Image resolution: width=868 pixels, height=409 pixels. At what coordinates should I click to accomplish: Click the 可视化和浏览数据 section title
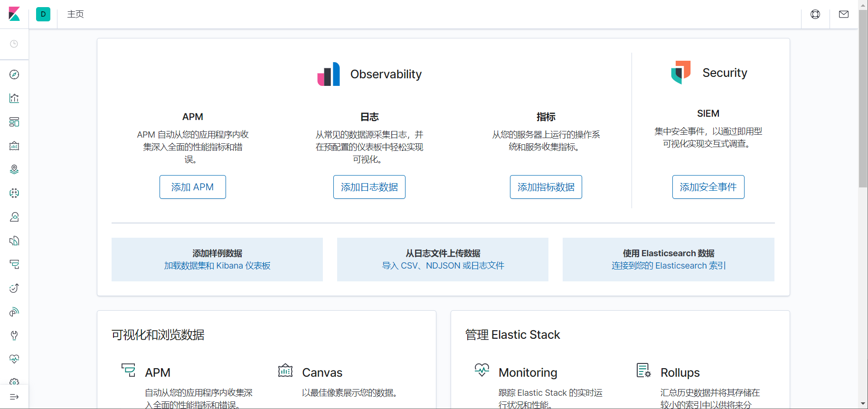(158, 335)
